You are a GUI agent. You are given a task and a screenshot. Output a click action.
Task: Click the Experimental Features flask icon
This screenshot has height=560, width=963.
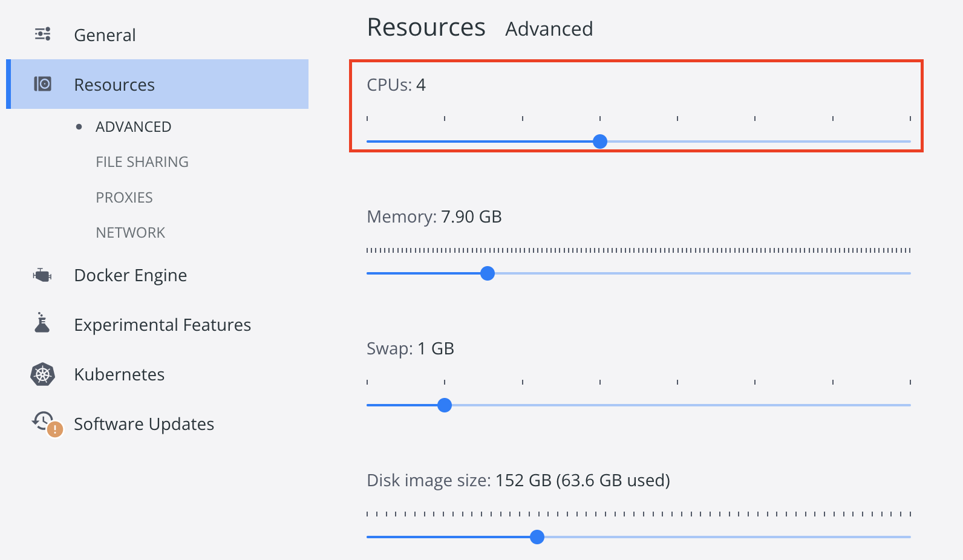42,323
